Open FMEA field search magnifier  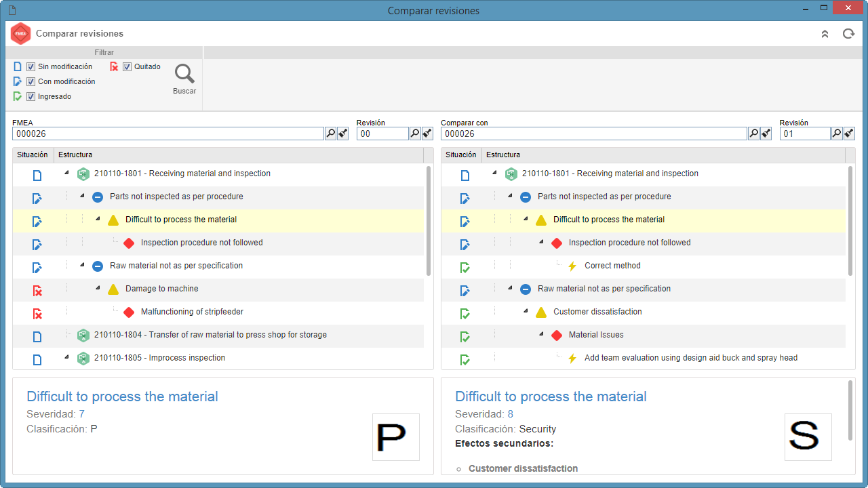point(331,134)
